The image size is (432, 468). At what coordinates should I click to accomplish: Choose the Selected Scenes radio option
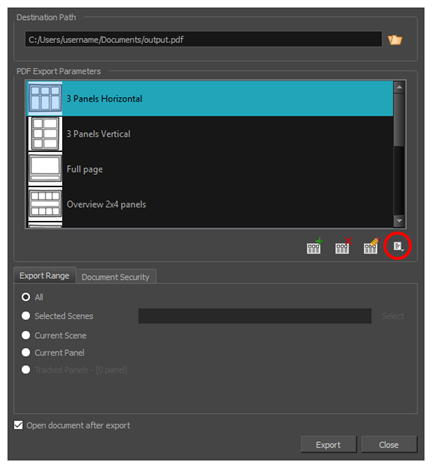26,316
